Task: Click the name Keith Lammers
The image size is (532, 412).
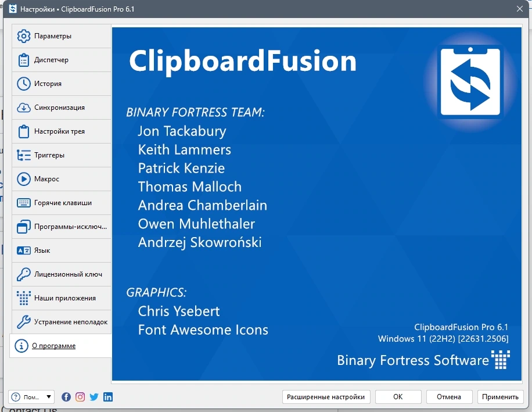Action: [x=185, y=150]
